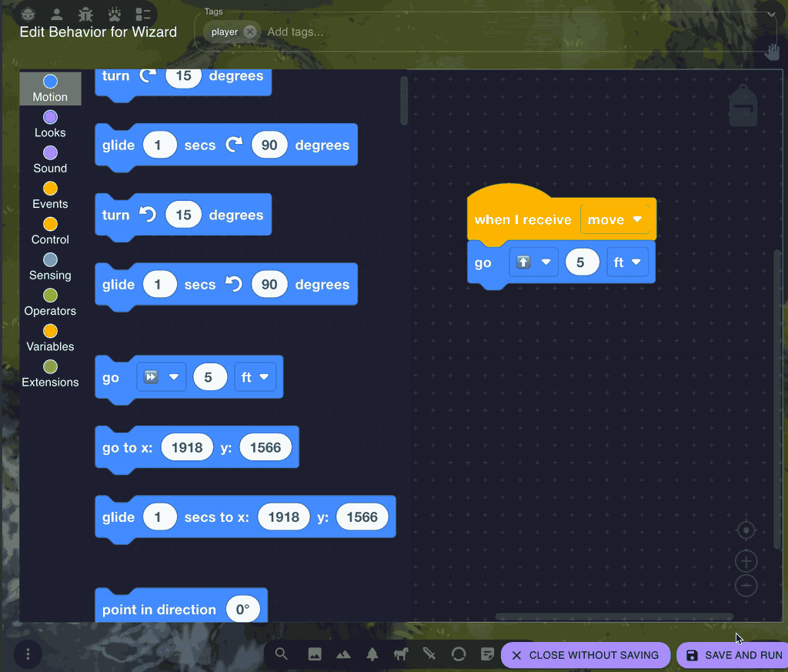Click the mountains terrain icon in bottom toolbar
Image resolution: width=788 pixels, height=672 pixels.
(342, 654)
